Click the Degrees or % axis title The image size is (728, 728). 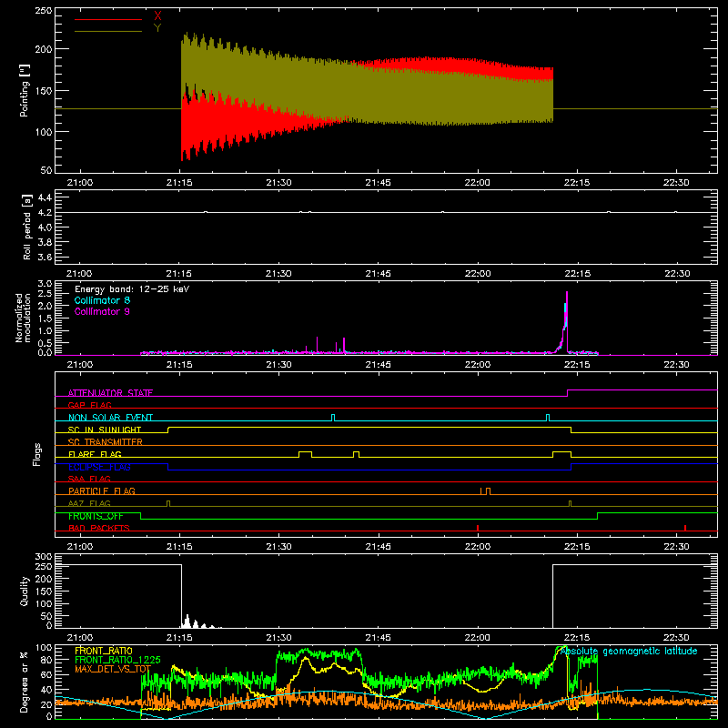pyautogui.click(x=25, y=682)
